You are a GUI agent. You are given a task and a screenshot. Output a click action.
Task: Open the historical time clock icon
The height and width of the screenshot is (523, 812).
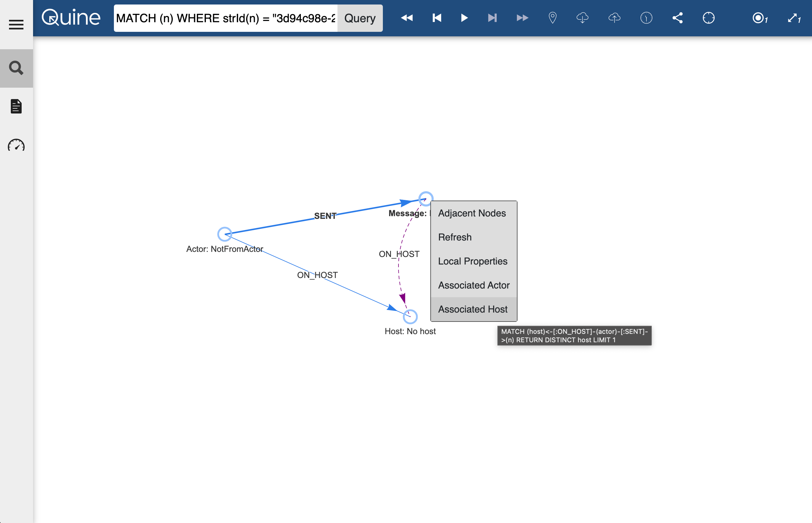646,18
